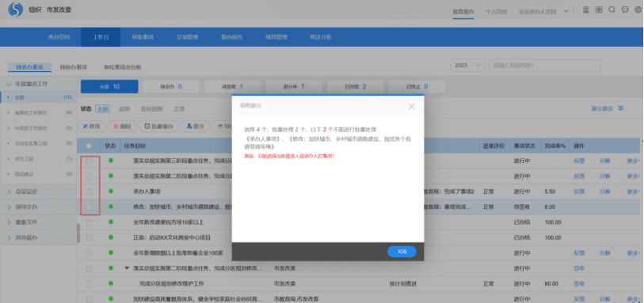This screenshot has width=644, height=303.
Task: Open settings gear icon at top right
Action: point(637,9)
